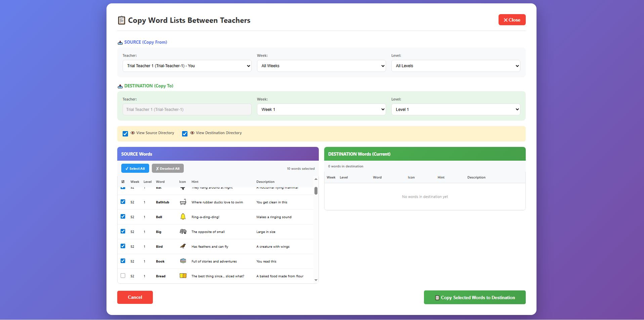
Task: Click the clipboard icon beside the title
Action: pyautogui.click(x=121, y=21)
